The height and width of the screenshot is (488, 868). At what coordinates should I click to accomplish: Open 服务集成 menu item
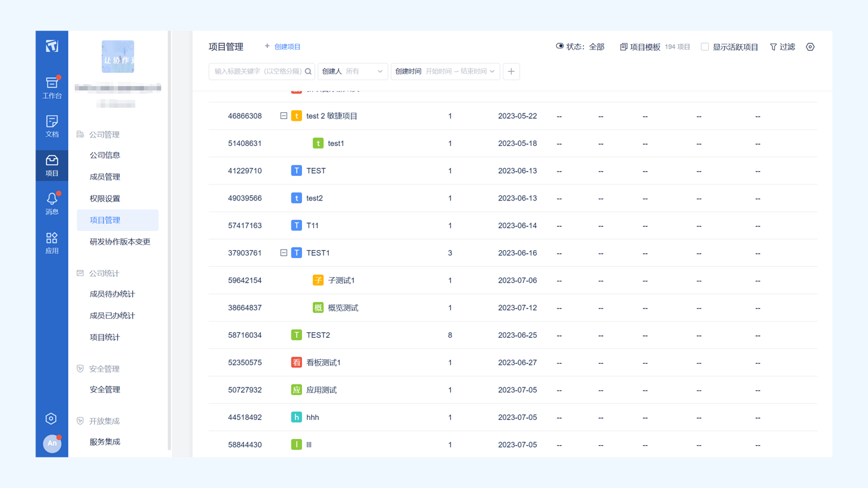[105, 442]
